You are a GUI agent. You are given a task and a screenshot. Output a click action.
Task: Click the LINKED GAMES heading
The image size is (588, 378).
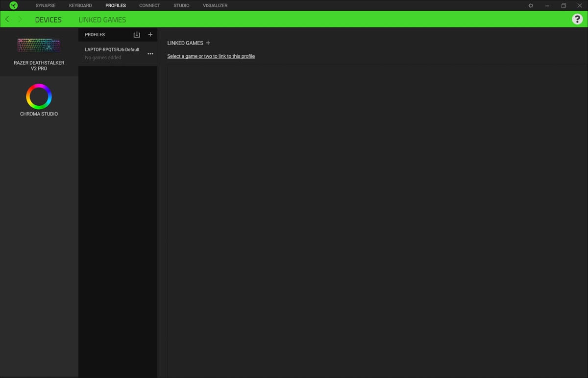pos(185,43)
